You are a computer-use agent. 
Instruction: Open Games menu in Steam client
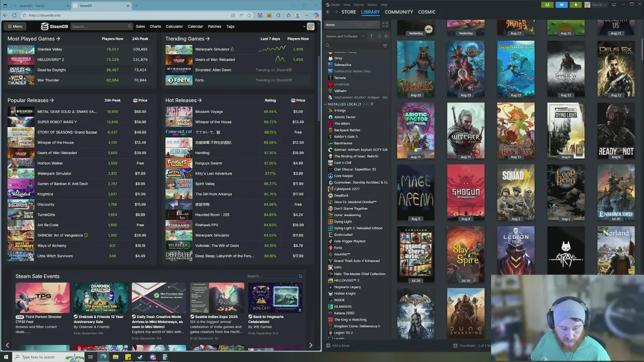tap(372, 5)
